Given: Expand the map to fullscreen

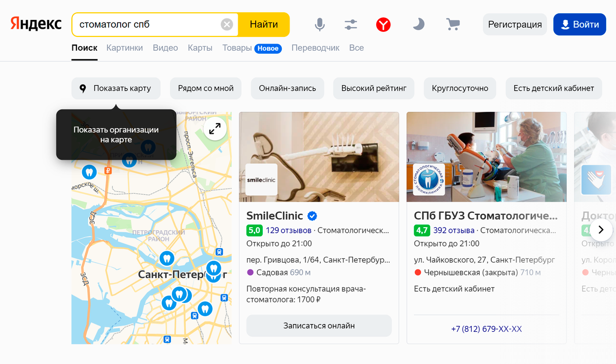Looking at the screenshot, I should pyautogui.click(x=215, y=129).
